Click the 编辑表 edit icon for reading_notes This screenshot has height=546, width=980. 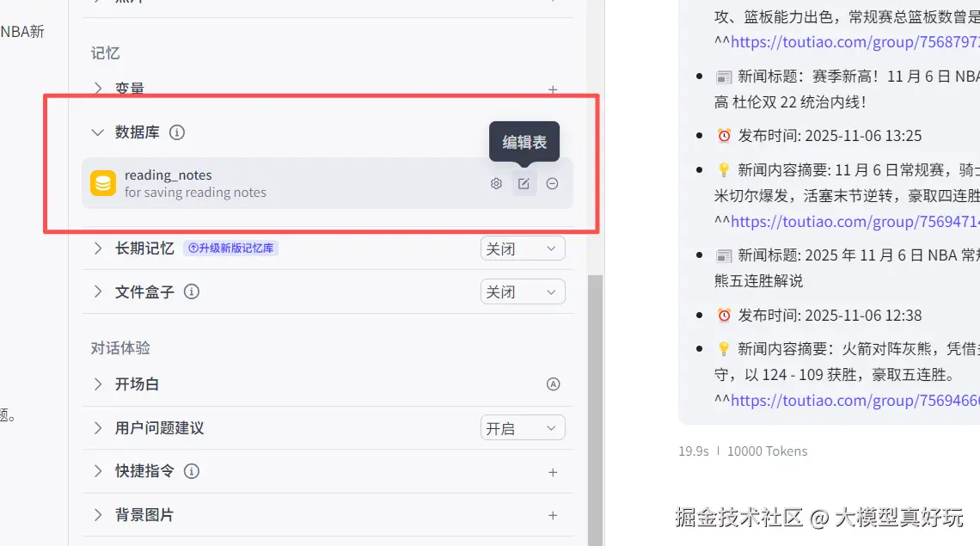[524, 183]
